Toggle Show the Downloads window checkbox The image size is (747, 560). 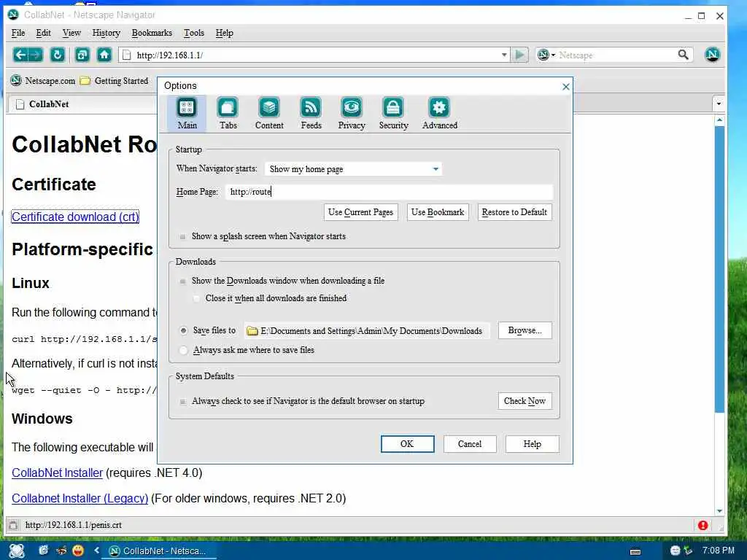pos(182,281)
